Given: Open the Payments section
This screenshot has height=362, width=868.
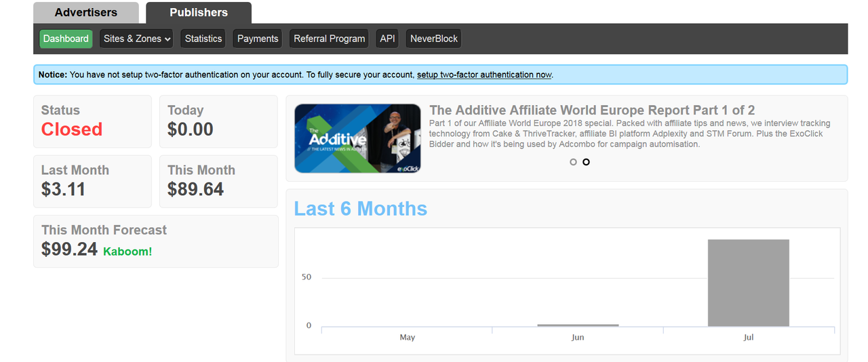Looking at the screenshot, I should tap(258, 39).
